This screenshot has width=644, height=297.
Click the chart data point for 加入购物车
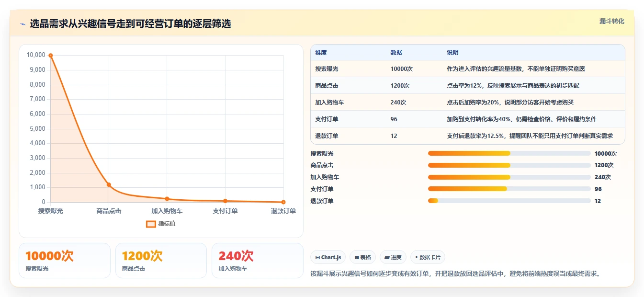tap(167, 199)
